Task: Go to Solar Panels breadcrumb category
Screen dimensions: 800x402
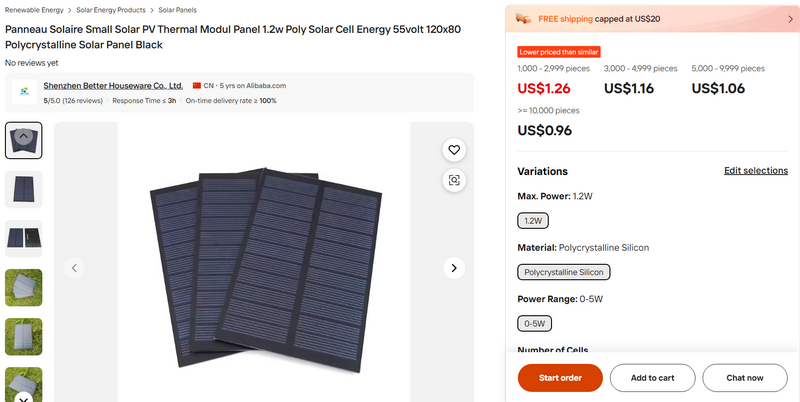Action: tap(177, 9)
